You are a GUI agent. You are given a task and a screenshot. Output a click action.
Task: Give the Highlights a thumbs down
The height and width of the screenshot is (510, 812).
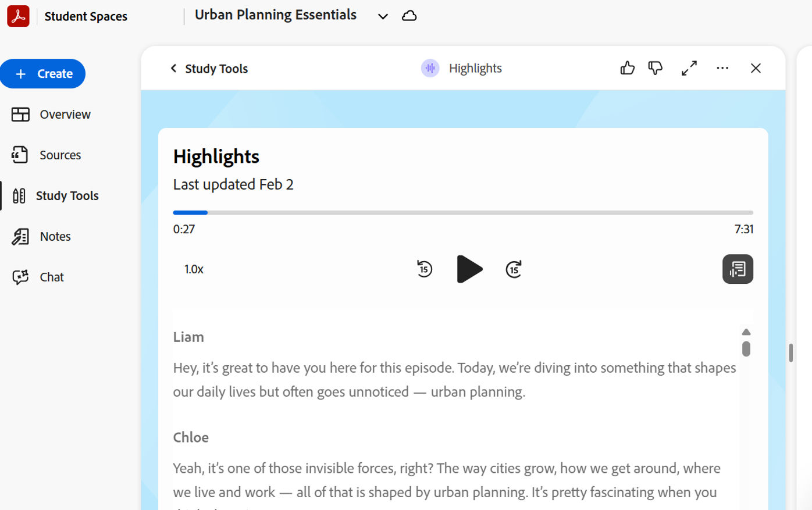point(655,68)
